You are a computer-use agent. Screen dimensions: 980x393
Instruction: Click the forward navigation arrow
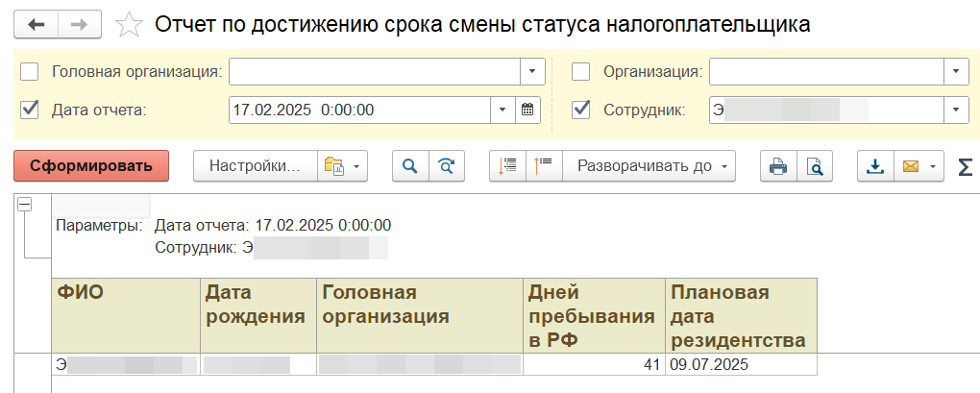[x=80, y=25]
